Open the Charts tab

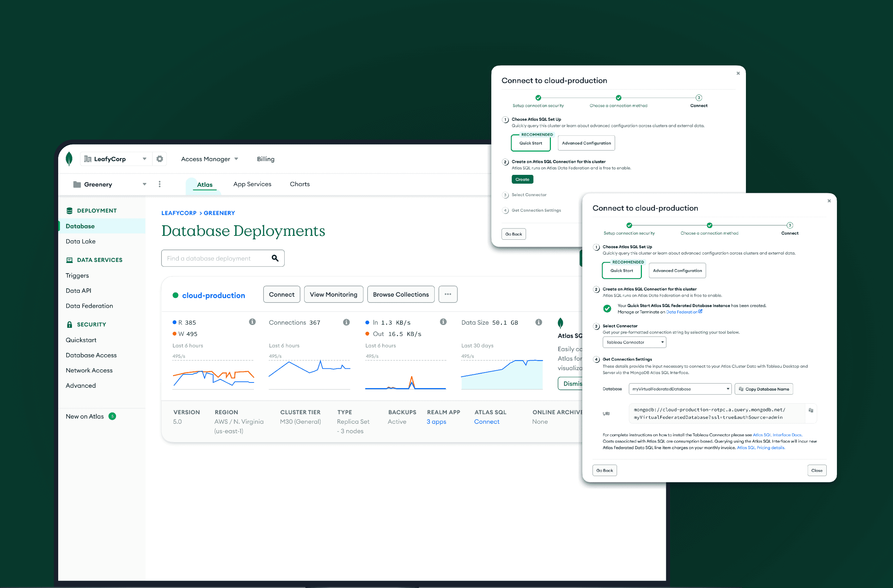tap(299, 184)
